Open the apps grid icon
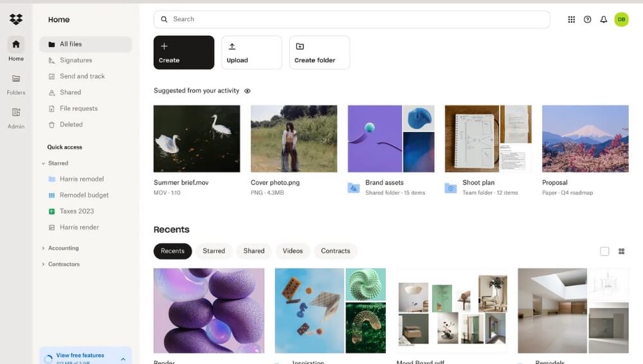 pos(571,19)
